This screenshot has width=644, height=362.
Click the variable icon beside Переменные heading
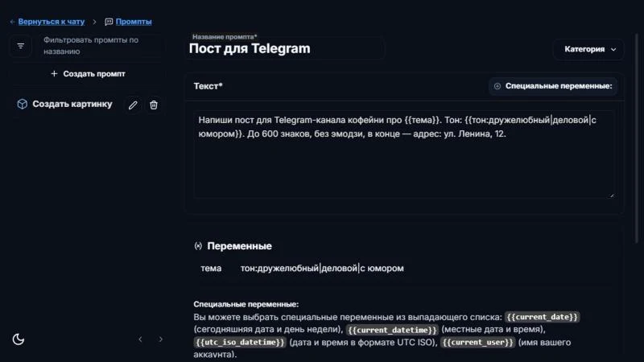coord(198,246)
